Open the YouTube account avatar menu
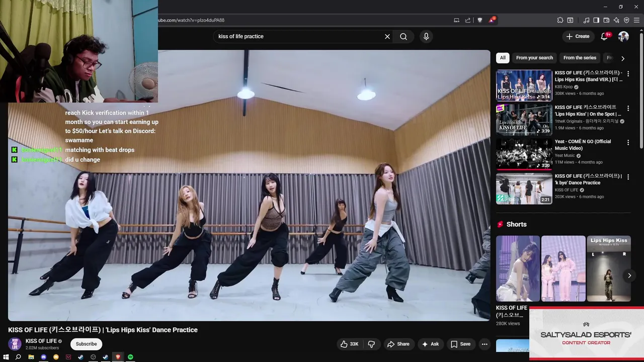 [x=623, y=36]
